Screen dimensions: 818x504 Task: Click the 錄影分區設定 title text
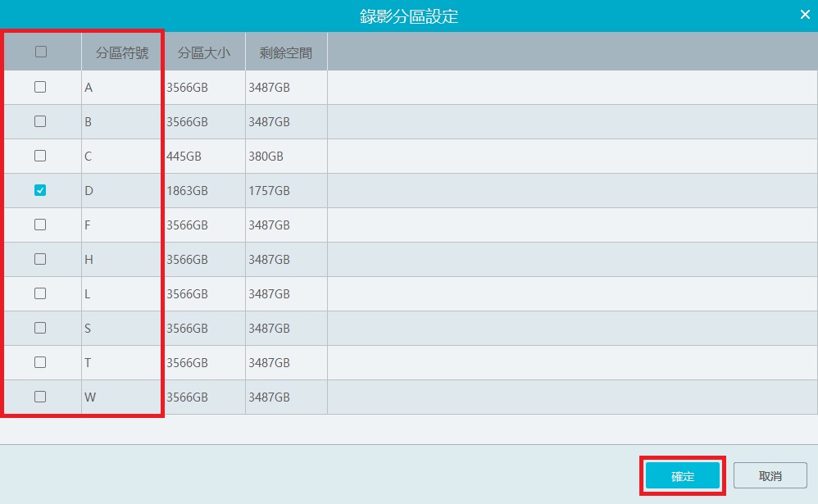coord(409,16)
